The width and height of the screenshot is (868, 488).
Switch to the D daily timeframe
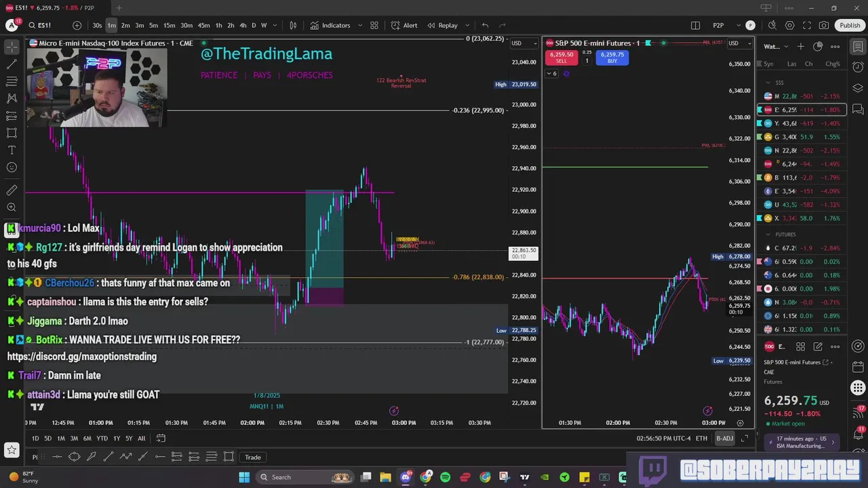pos(254,25)
